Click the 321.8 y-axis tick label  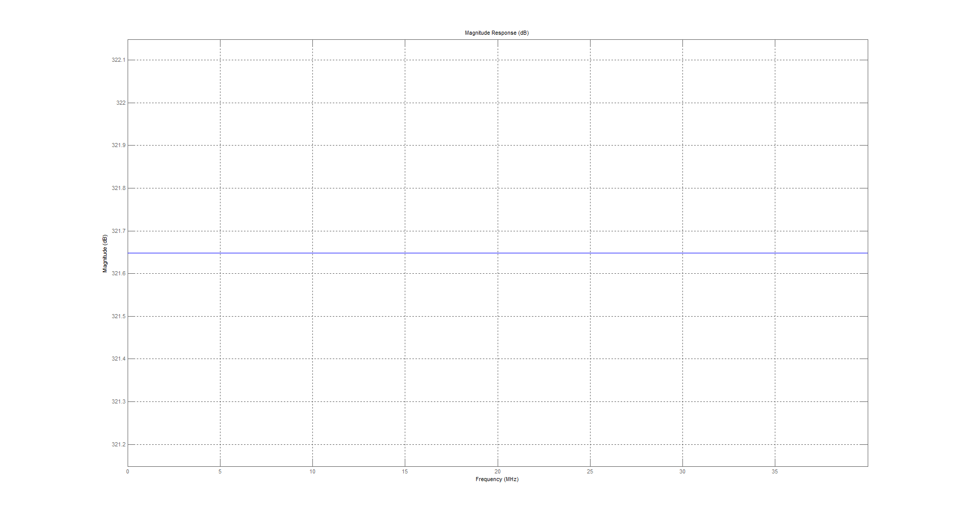point(118,188)
